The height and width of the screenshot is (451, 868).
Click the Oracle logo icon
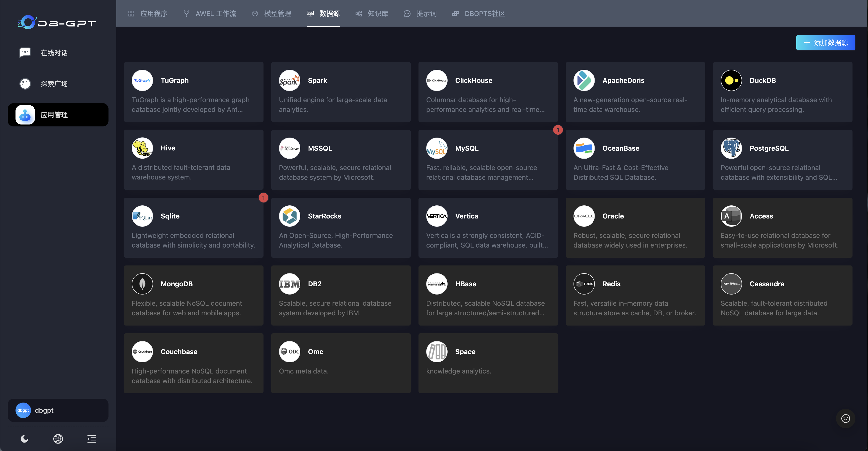[584, 216]
